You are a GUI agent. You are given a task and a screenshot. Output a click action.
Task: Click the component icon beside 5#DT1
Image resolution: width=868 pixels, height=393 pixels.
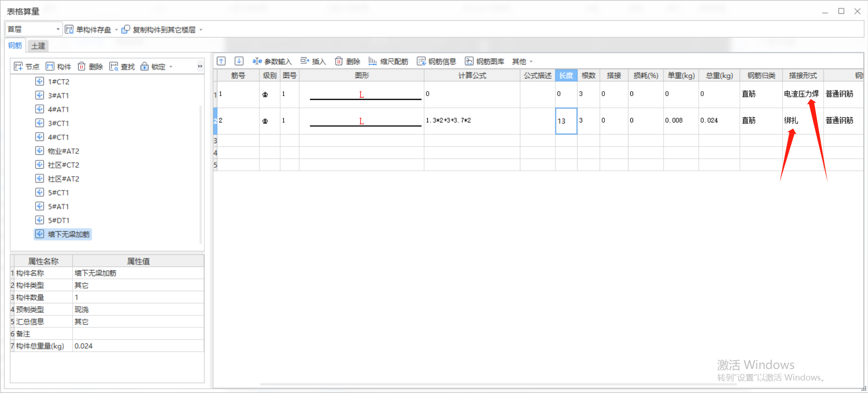(x=40, y=220)
